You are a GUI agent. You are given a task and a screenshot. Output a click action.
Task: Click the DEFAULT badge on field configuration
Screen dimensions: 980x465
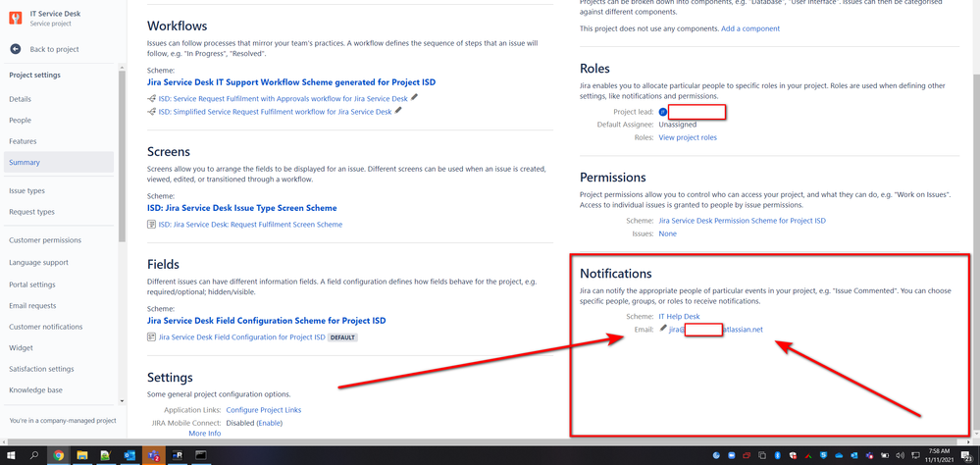click(342, 337)
